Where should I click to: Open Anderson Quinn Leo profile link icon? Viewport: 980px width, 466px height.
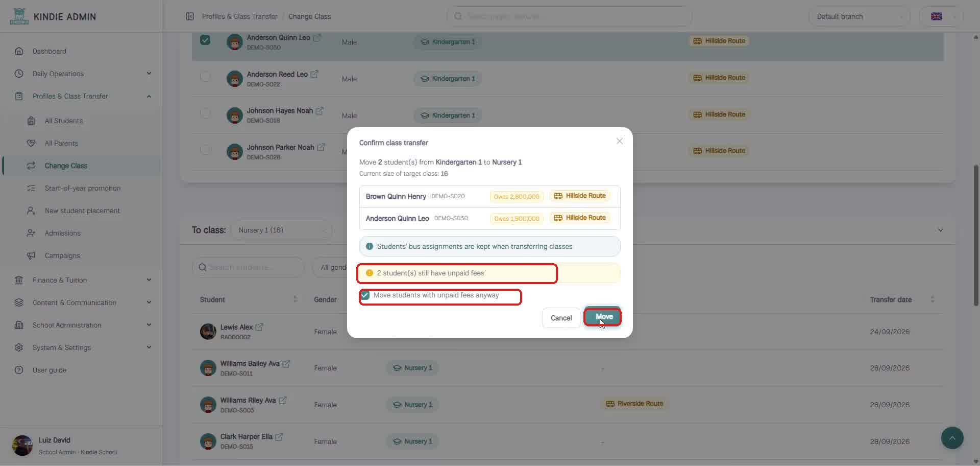(317, 37)
